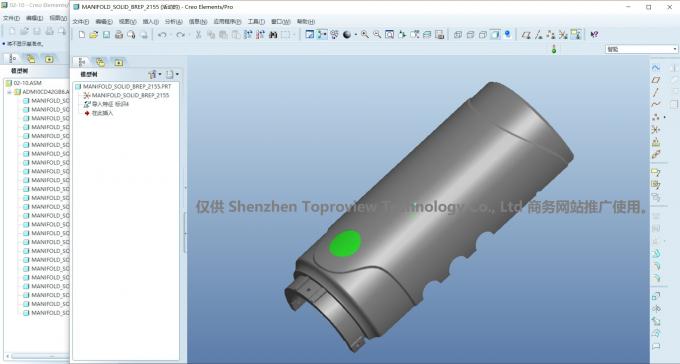Toggle datum plane display
This screenshot has height=364, width=680.
point(526,35)
